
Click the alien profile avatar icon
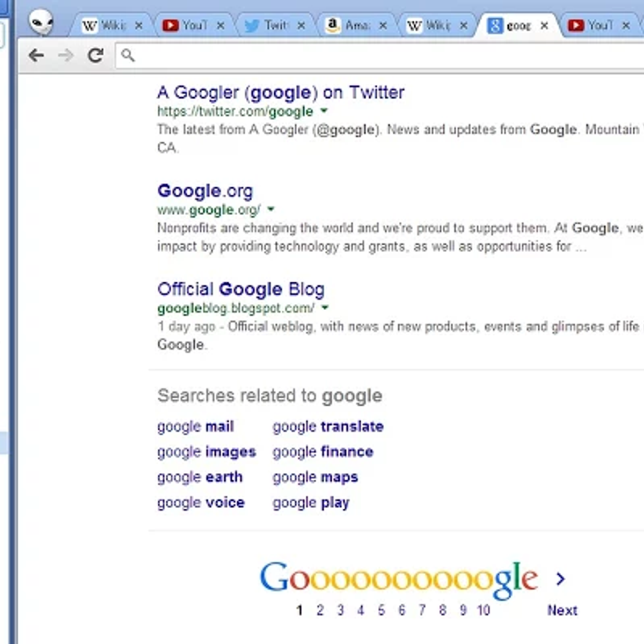tap(41, 23)
